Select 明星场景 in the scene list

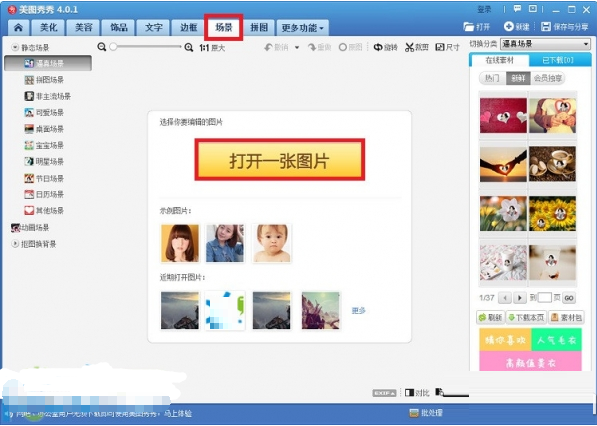[x=44, y=162]
